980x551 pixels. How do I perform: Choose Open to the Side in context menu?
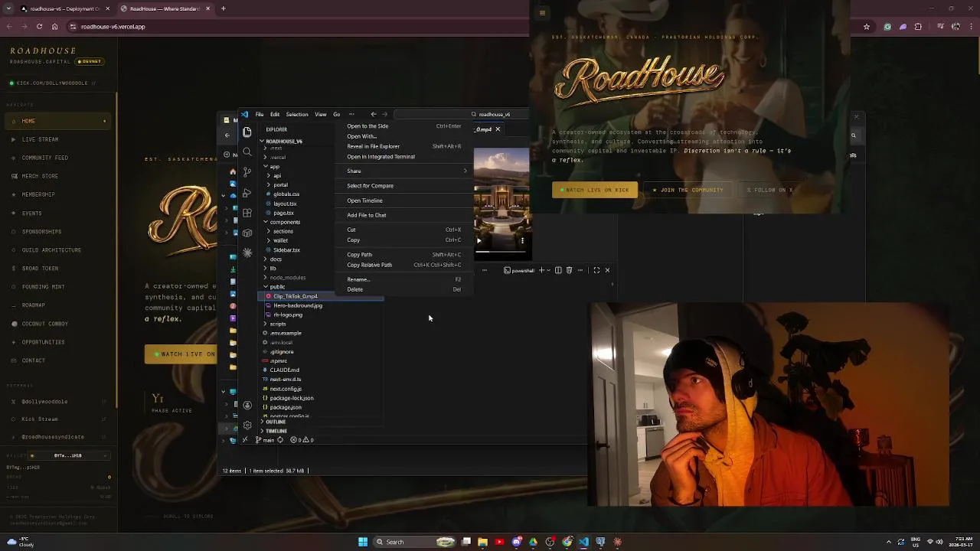403,126
